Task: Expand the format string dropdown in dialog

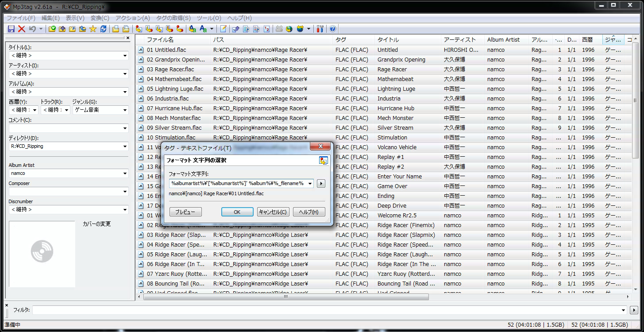Action: tap(310, 183)
